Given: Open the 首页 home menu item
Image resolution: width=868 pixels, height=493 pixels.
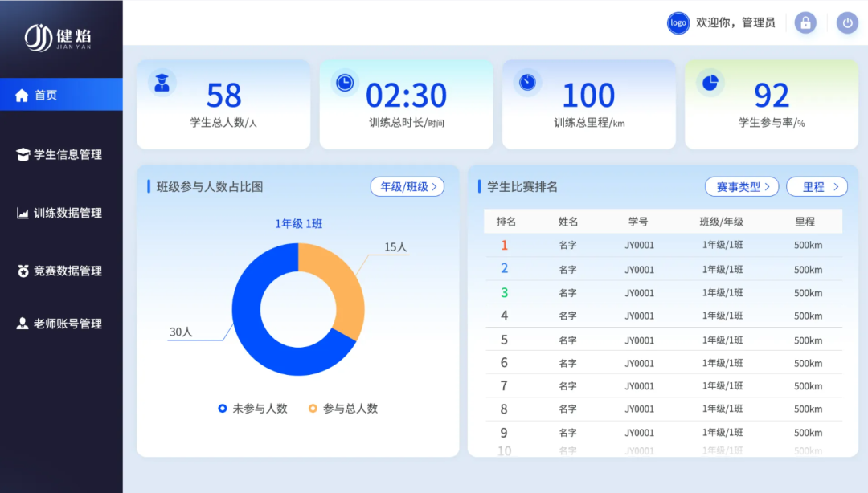Looking at the screenshot, I should coord(61,95).
